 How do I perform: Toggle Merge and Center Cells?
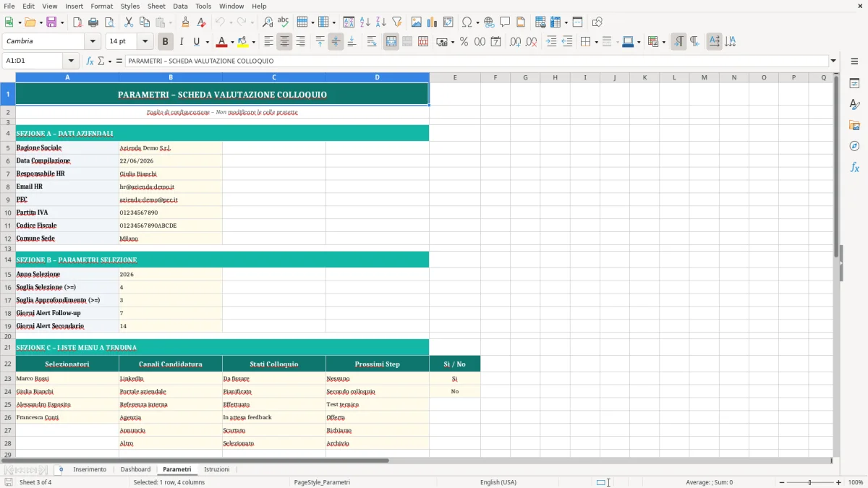391,42
